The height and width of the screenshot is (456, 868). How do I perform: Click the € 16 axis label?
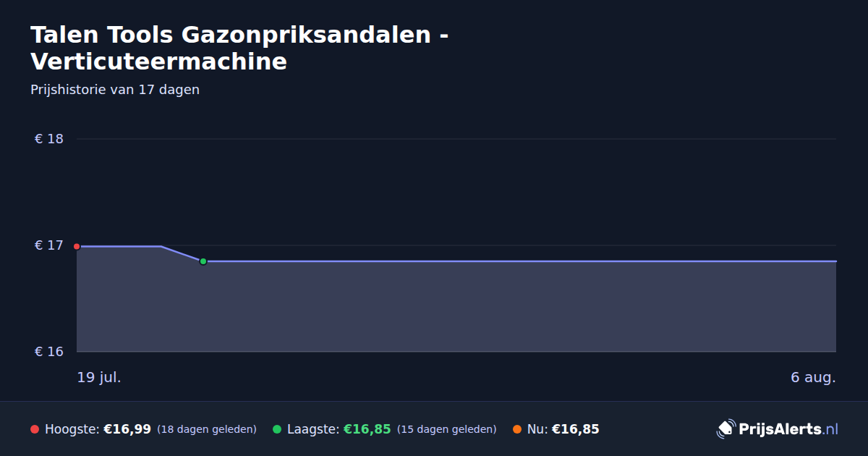49,352
